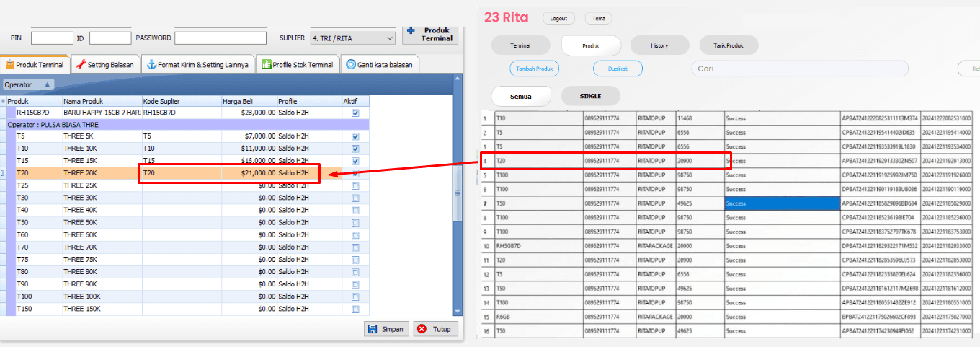
Task: Click the Produk Terminal tab icon
Action: pyautogui.click(x=10, y=64)
